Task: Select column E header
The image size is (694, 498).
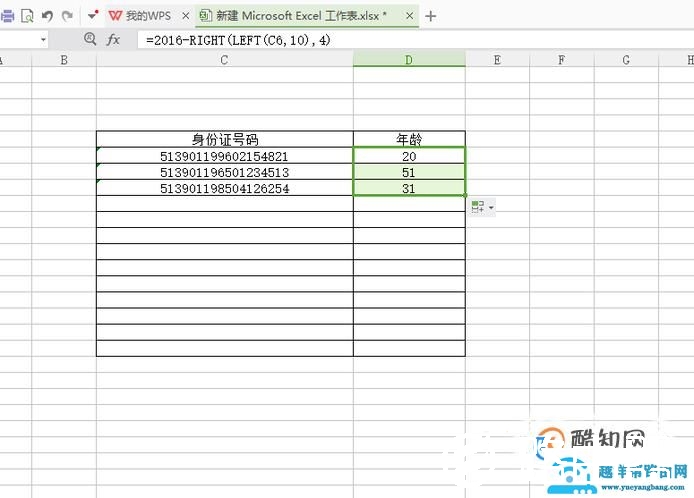Action: point(497,60)
